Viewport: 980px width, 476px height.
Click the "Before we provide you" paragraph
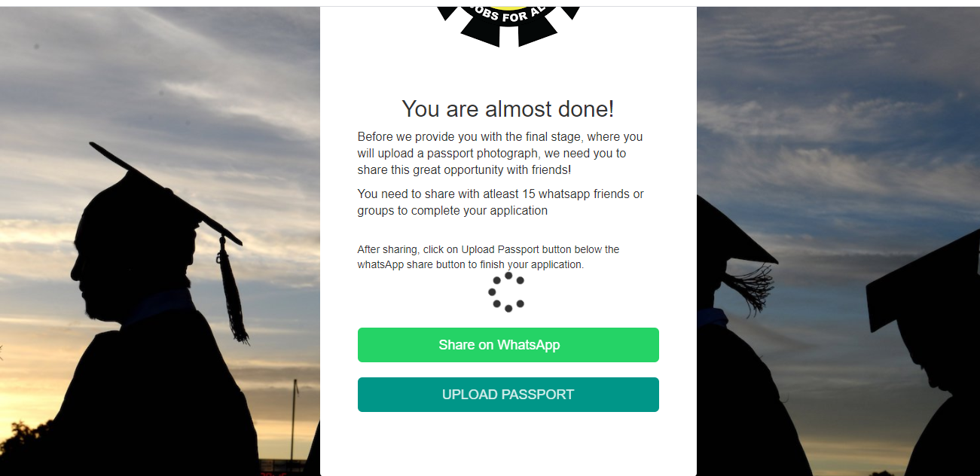pos(500,153)
